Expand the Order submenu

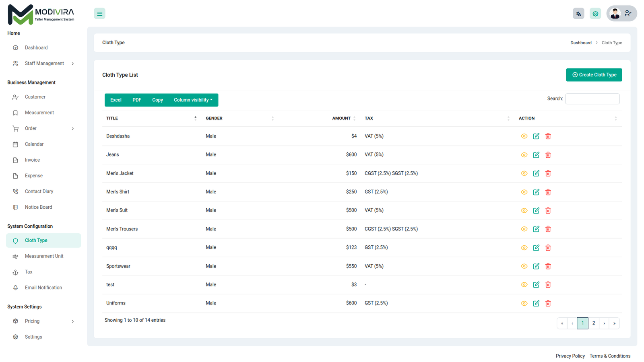coord(44,129)
